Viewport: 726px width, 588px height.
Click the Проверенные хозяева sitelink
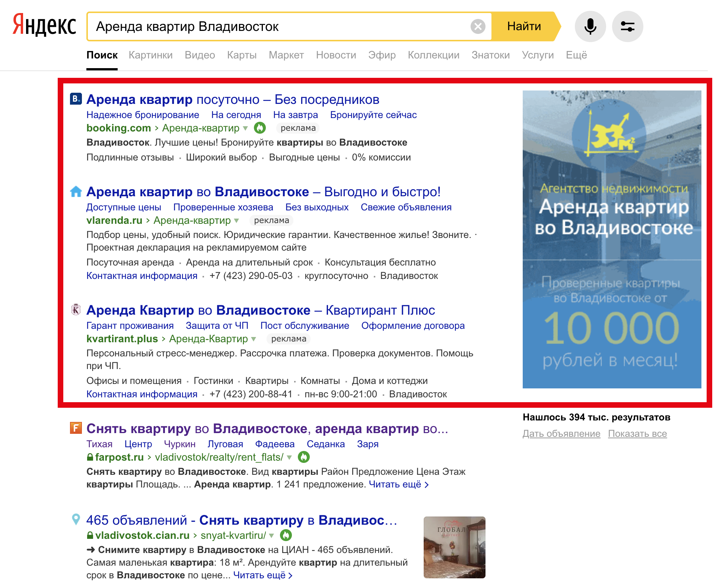(x=223, y=207)
